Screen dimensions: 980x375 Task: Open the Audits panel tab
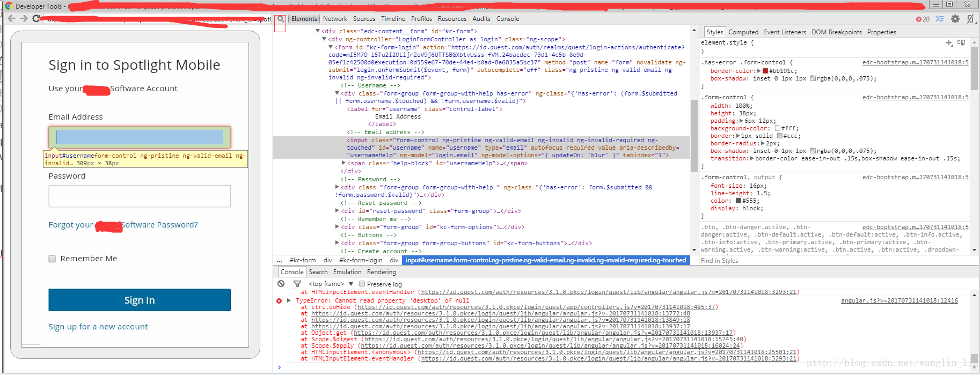(481, 19)
